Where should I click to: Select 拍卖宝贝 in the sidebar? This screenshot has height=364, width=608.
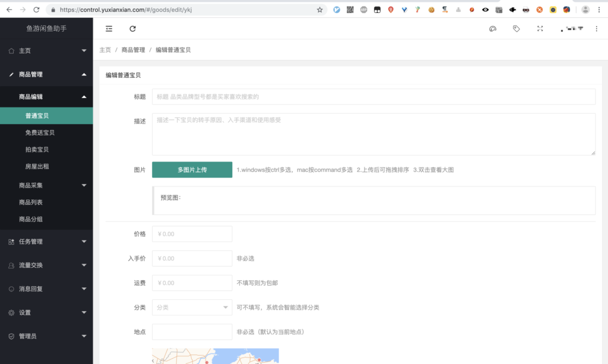(x=37, y=150)
